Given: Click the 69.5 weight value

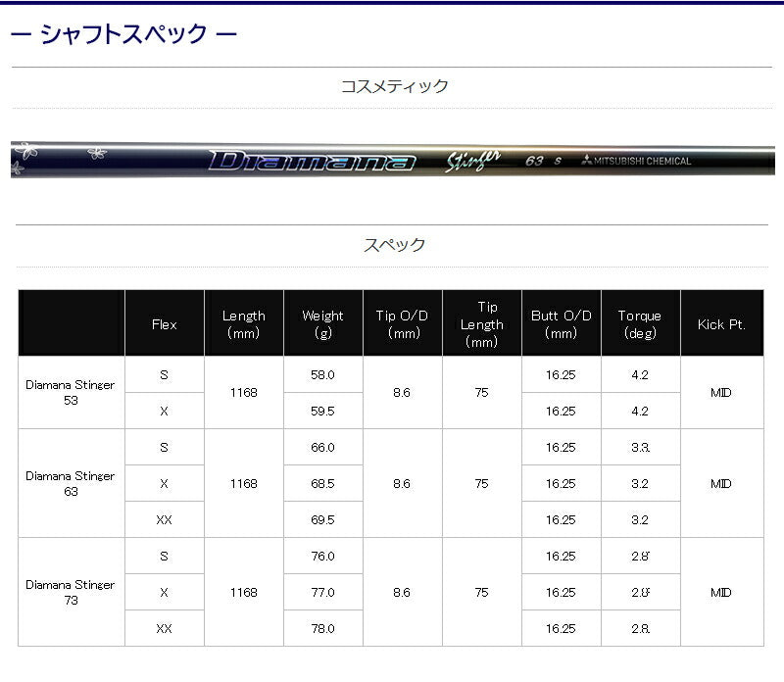Looking at the screenshot, I should tap(323, 520).
